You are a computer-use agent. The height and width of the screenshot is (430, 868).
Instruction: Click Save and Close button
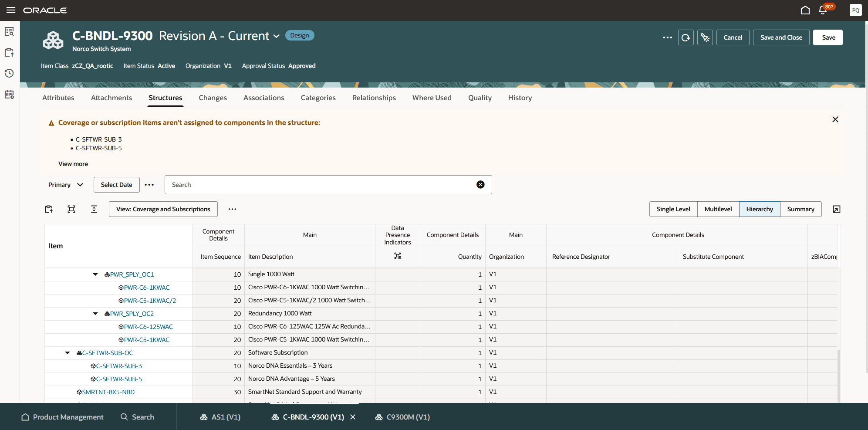(x=781, y=37)
